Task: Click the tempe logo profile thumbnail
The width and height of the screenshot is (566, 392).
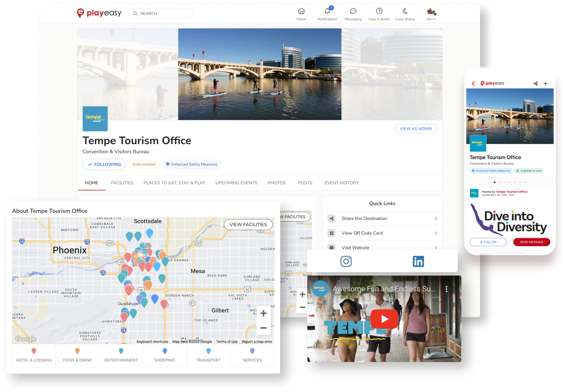Action: pos(95,119)
